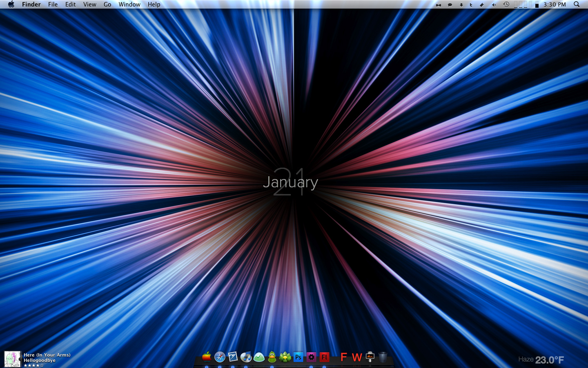Launch Adobe Flash from the Dock
The width and height of the screenshot is (588, 368).
[324, 357]
